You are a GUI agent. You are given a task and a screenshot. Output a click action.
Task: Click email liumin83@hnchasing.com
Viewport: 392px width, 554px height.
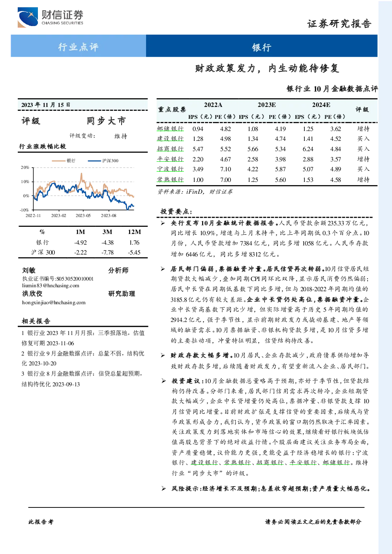(51, 285)
